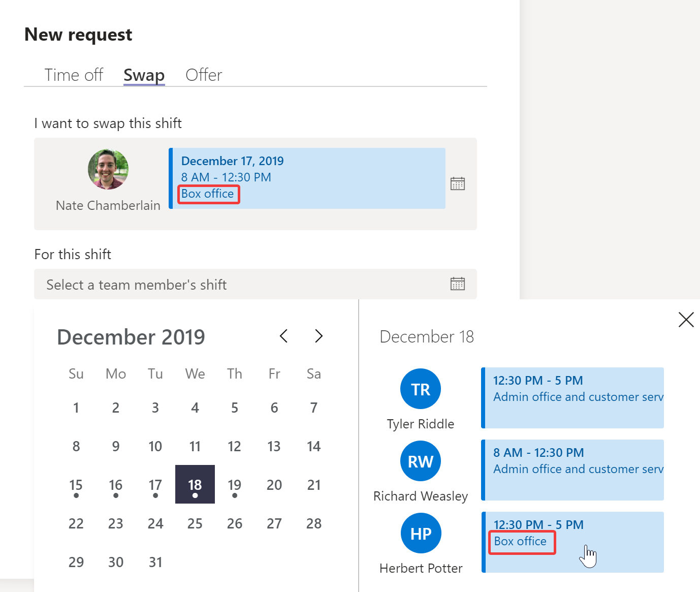Select Tyler Riddle's 12:30 PM shift
The height and width of the screenshot is (592, 700).
point(572,398)
